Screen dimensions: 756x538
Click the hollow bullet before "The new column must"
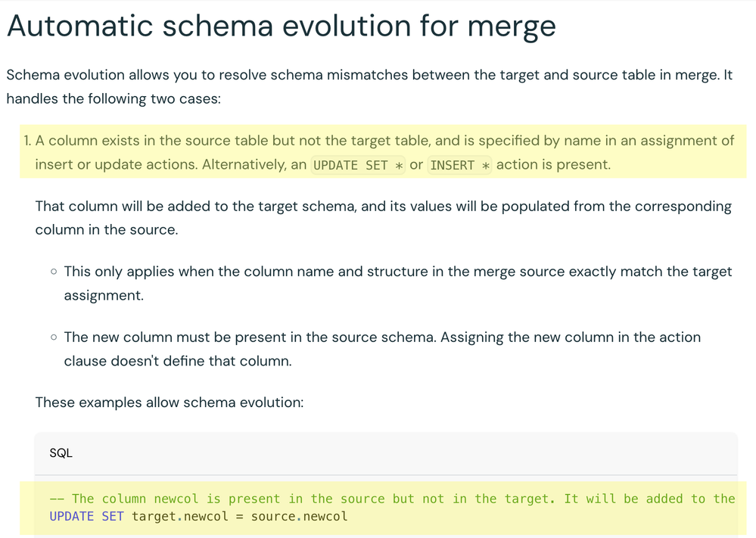point(53,337)
